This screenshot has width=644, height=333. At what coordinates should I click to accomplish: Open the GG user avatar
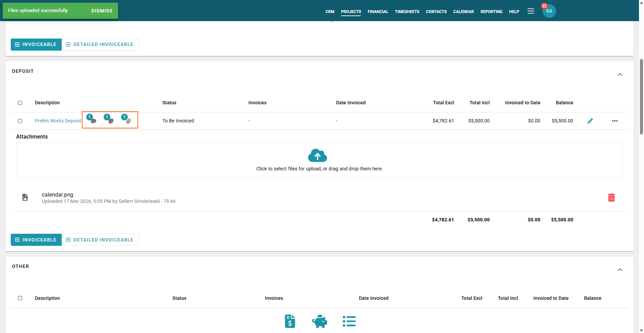[549, 11]
